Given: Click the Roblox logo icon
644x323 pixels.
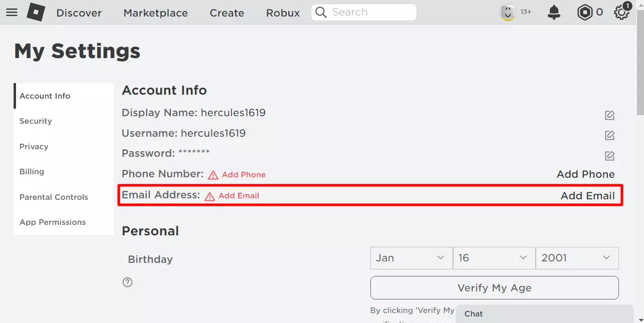Looking at the screenshot, I should (36, 13).
